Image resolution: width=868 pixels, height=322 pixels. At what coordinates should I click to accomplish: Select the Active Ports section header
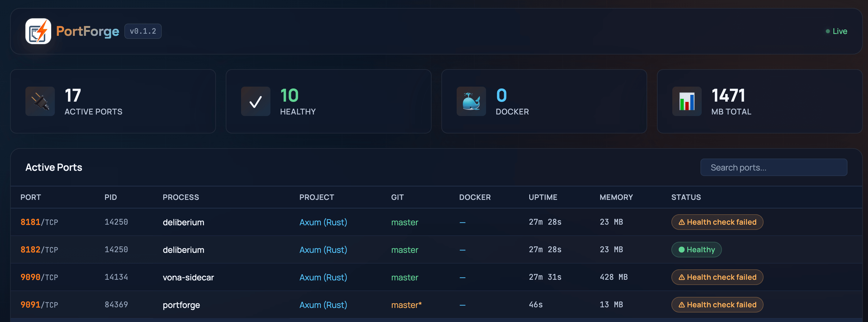coord(54,167)
